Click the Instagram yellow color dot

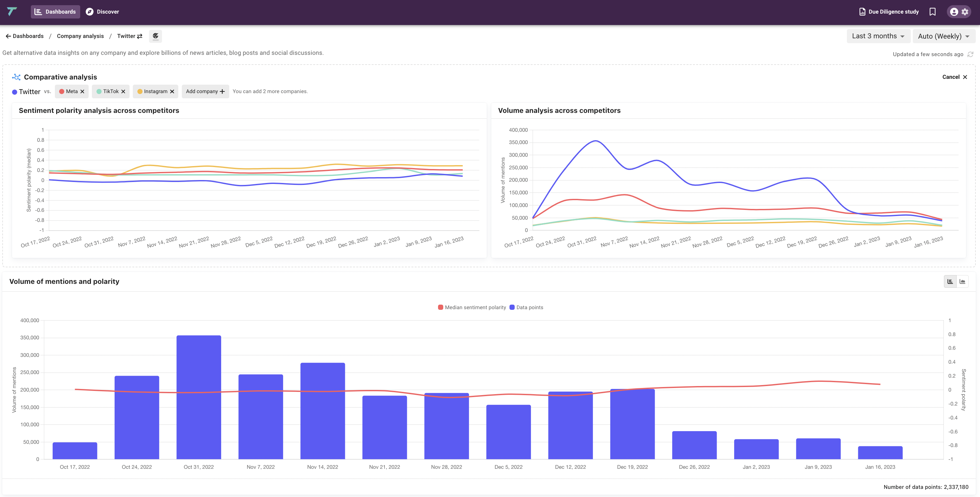tap(140, 91)
